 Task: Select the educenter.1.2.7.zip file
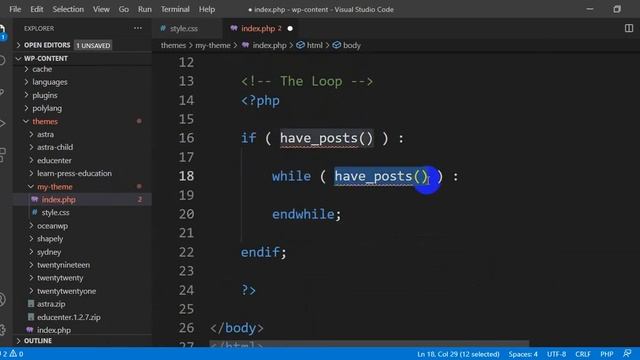(69, 317)
